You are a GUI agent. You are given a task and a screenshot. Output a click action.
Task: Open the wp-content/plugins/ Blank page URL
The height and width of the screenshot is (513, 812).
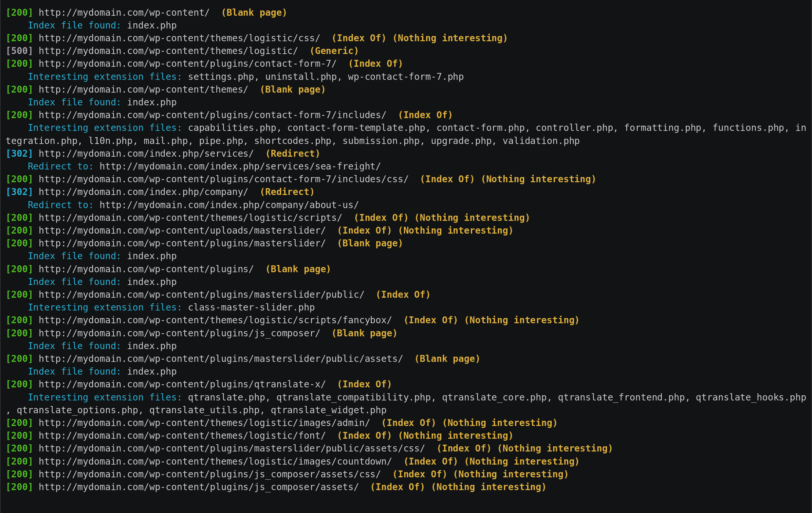146,269
